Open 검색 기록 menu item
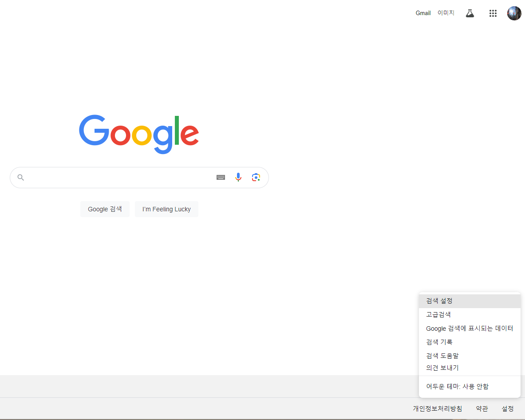Image resolution: width=525 pixels, height=420 pixels. coord(470,342)
